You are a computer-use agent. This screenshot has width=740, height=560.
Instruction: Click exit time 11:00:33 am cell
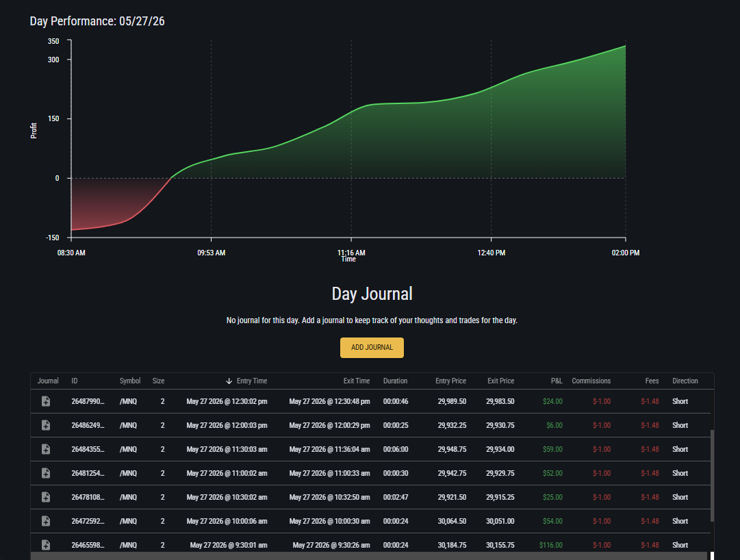[x=329, y=473]
